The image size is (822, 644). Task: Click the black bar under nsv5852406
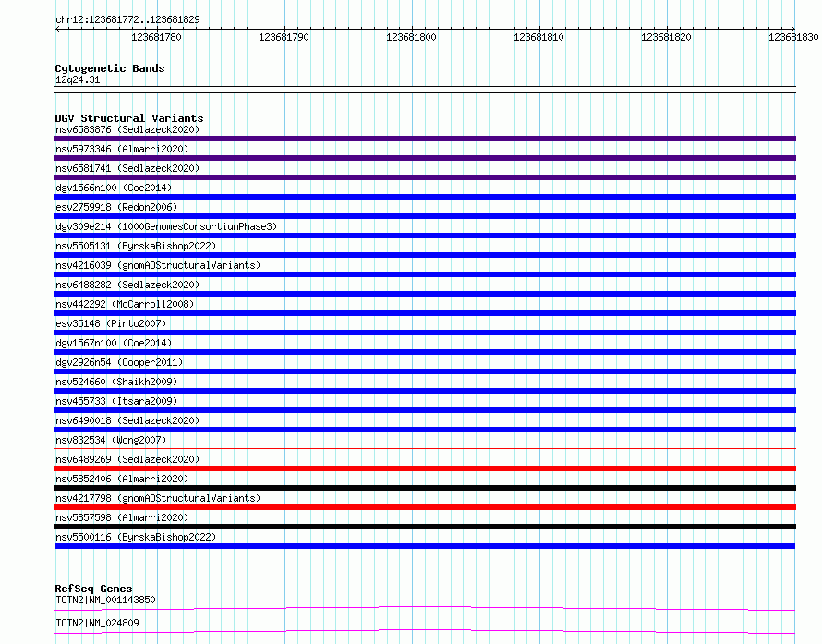pyautogui.click(x=425, y=488)
